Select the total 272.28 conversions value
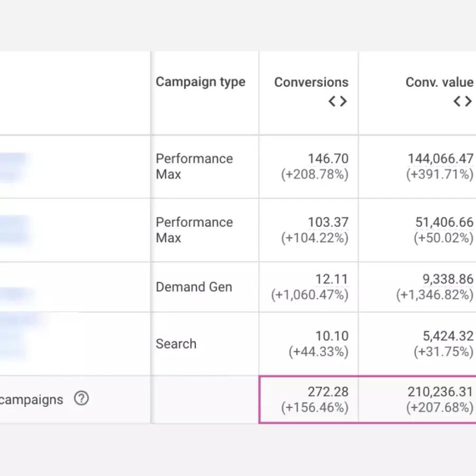Viewport: 476px width, 476px height. tap(328, 392)
